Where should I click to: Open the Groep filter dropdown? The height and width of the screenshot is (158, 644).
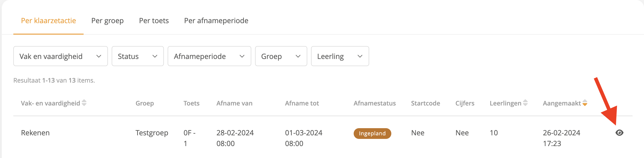tap(281, 56)
